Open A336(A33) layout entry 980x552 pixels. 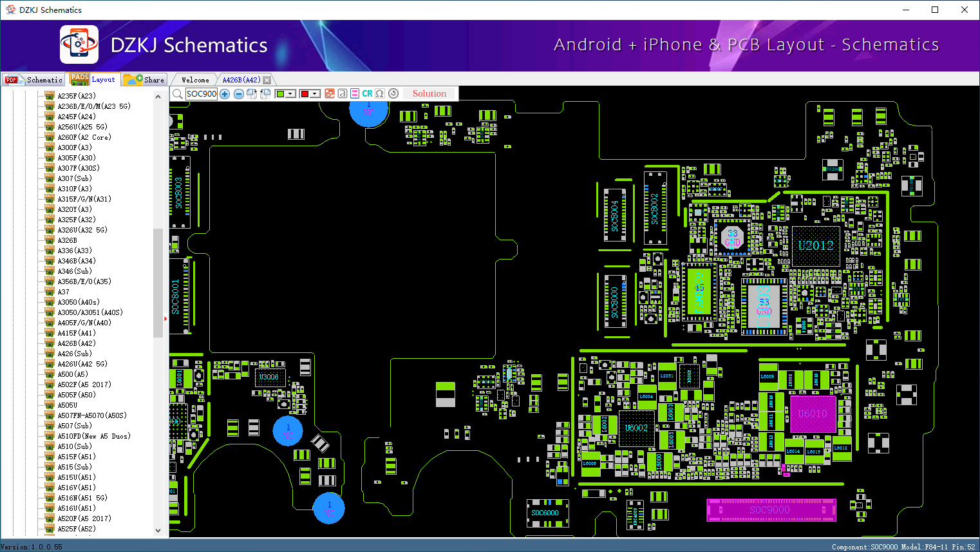click(75, 251)
